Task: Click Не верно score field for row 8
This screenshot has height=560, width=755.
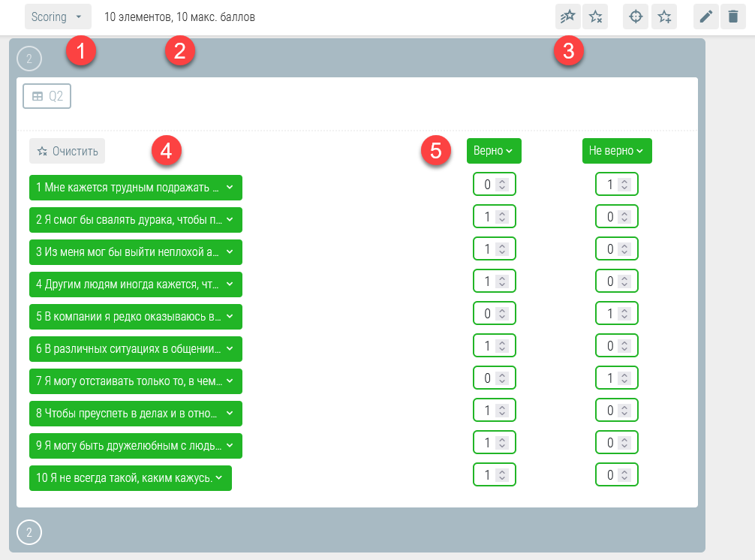Action: (617, 410)
